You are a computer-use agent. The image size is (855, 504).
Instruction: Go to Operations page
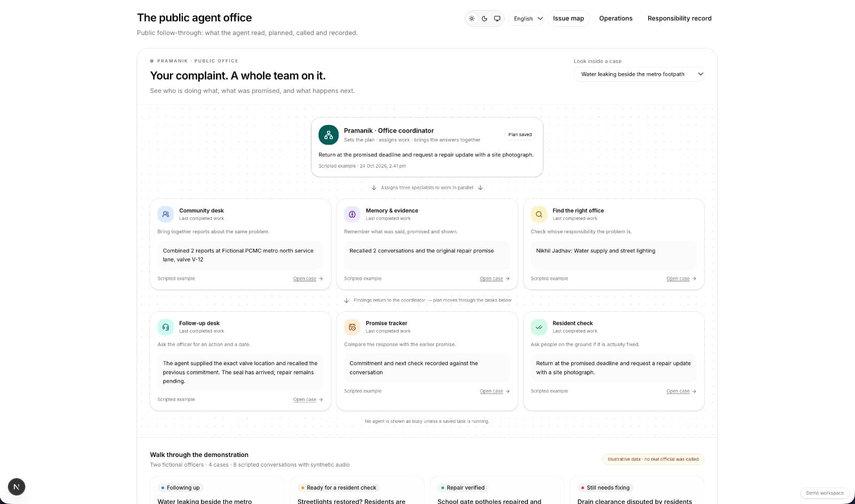coord(616,18)
